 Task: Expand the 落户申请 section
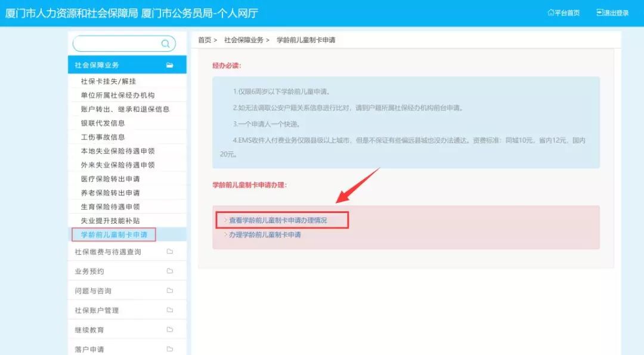[127, 349]
